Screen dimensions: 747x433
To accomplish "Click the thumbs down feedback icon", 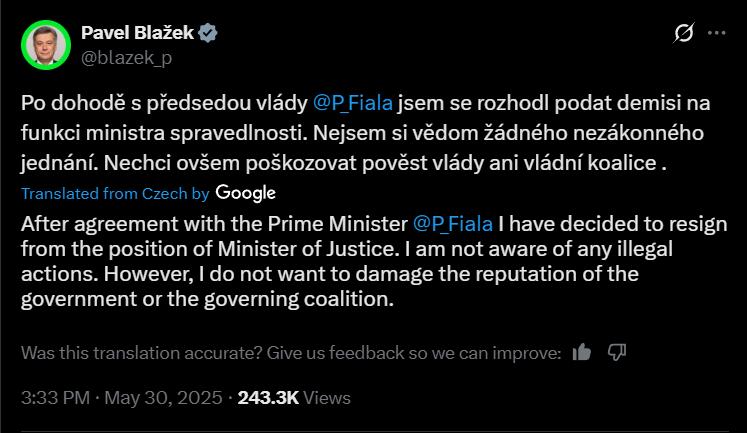I will (x=616, y=352).
